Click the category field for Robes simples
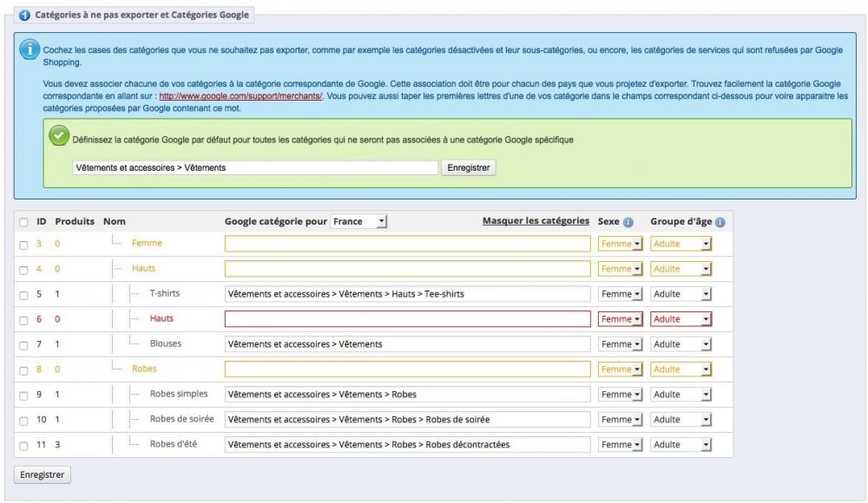This screenshot has width=868, height=503. click(x=407, y=395)
